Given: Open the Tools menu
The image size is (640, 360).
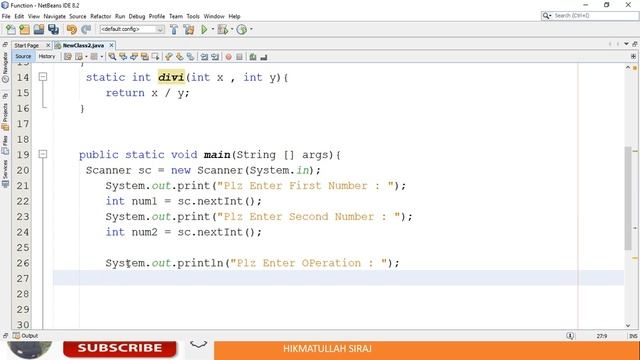Looking at the screenshot, I should 193,16.
